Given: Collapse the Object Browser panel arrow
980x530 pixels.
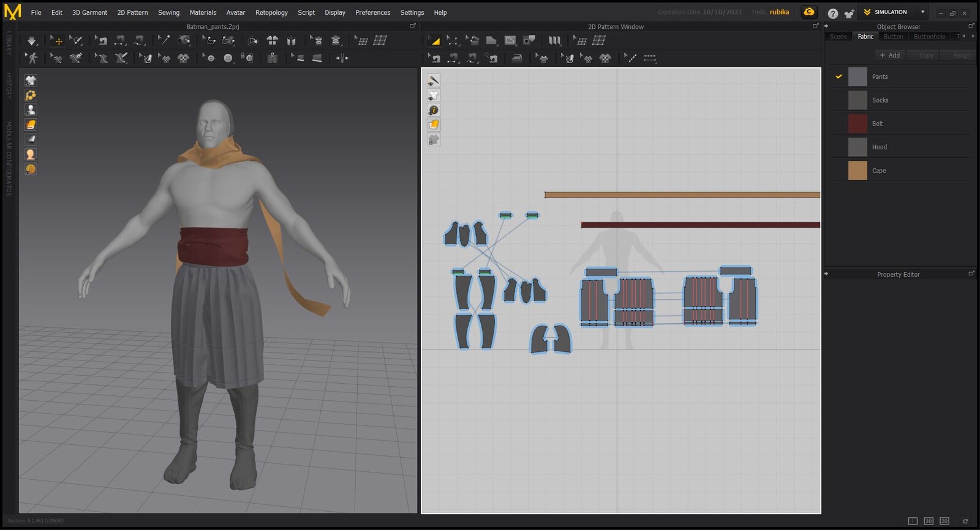Looking at the screenshot, I should [x=826, y=26].
